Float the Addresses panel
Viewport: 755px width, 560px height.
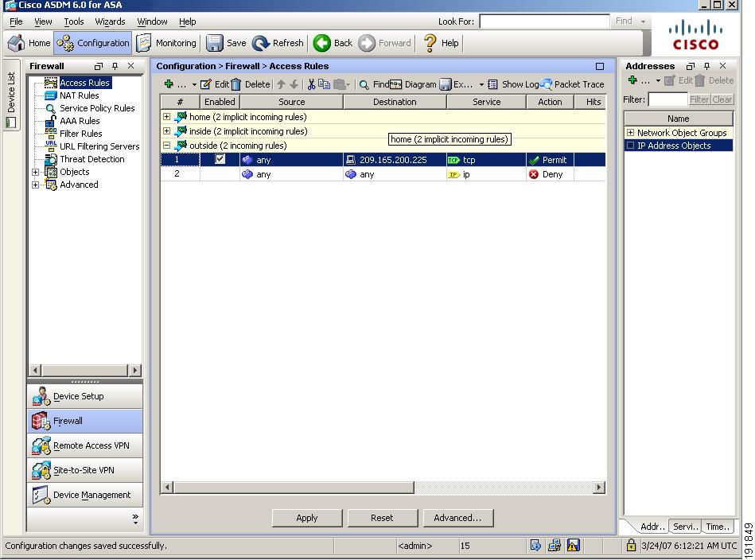point(690,66)
